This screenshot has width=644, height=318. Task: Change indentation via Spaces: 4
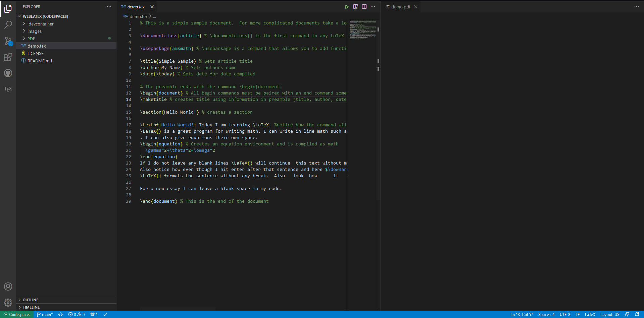click(546, 314)
